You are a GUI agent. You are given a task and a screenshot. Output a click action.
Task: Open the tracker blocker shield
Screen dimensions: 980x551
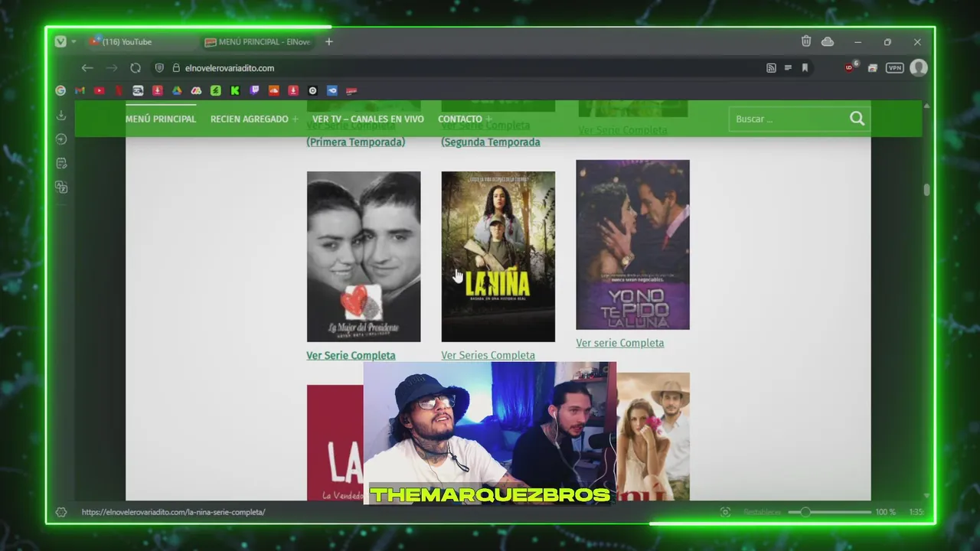159,68
